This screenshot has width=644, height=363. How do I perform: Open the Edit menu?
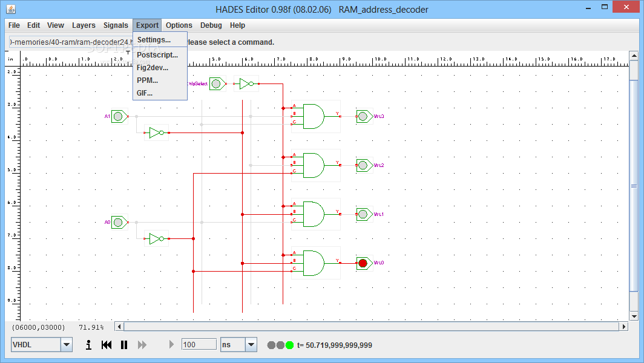pyautogui.click(x=34, y=25)
